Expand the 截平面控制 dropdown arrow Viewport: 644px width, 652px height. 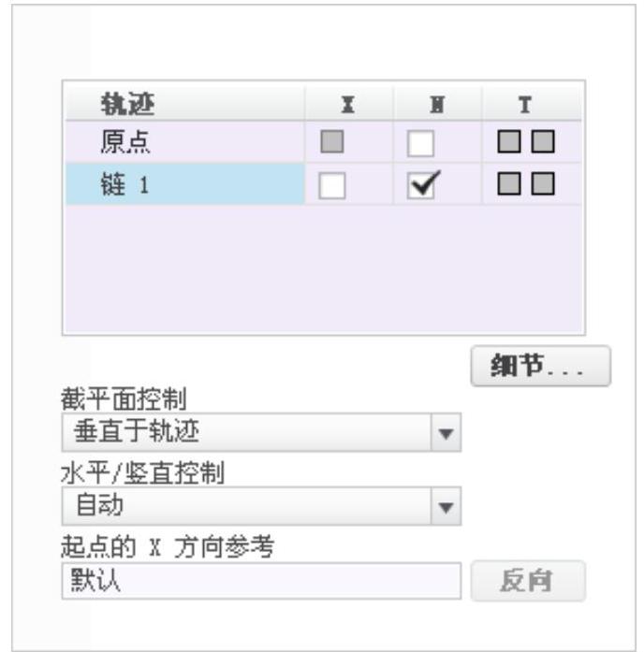tap(446, 432)
